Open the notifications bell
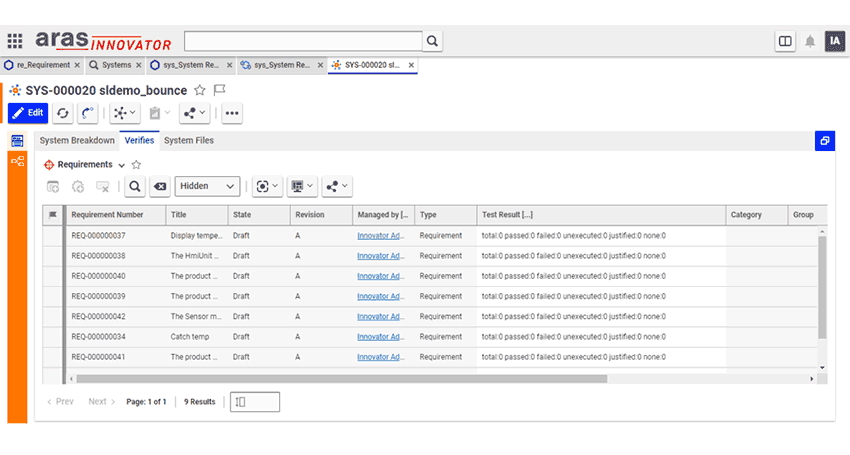This screenshot has width=850, height=455. pyautogui.click(x=810, y=41)
